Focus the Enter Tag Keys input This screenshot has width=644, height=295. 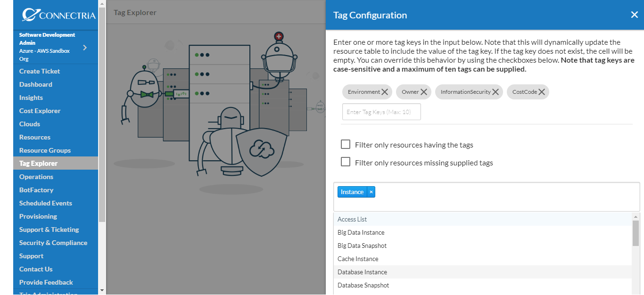(x=381, y=112)
